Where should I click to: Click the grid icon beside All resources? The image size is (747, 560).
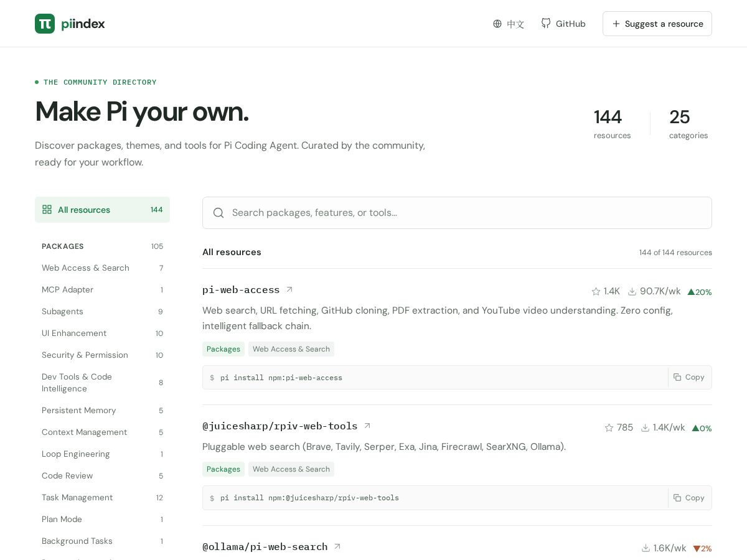(47, 210)
